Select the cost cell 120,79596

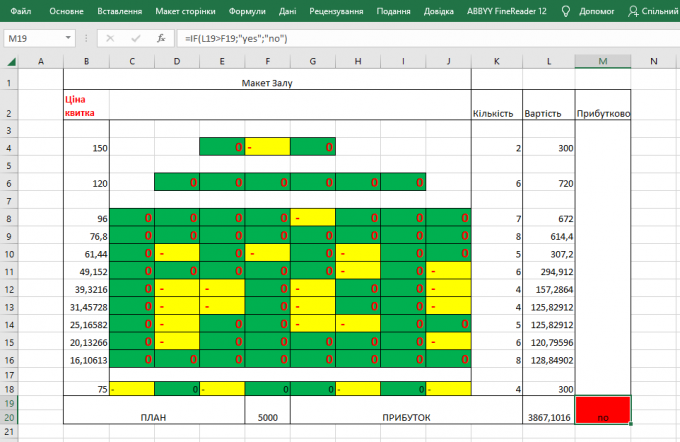click(x=549, y=342)
